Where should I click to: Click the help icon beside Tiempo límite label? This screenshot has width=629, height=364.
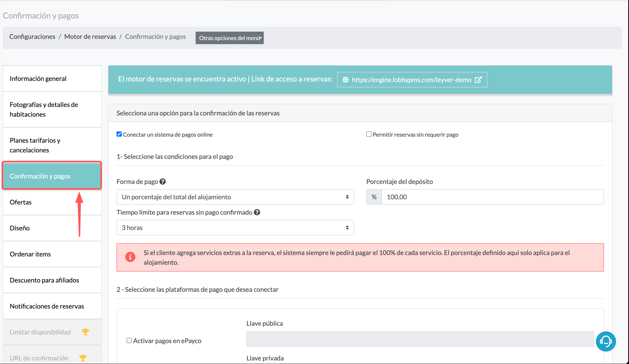pyautogui.click(x=257, y=212)
